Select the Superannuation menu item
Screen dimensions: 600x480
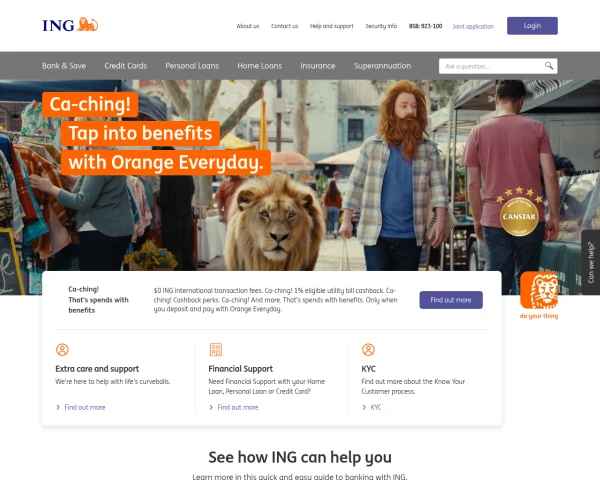coord(382,66)
